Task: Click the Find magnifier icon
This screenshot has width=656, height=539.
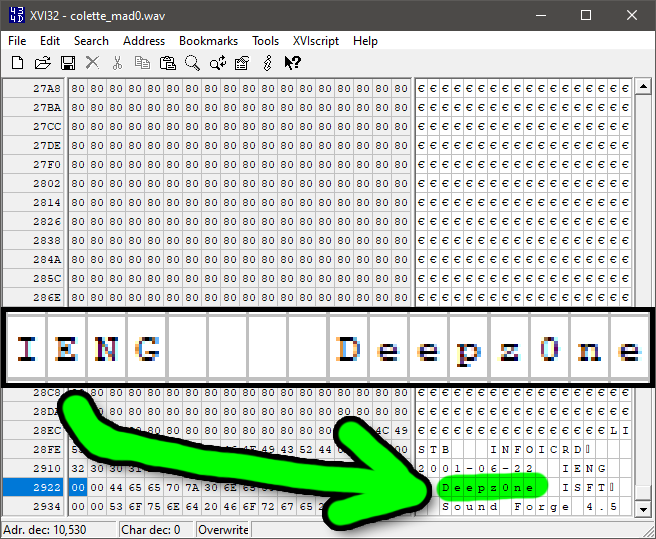Action: (192, 63)
